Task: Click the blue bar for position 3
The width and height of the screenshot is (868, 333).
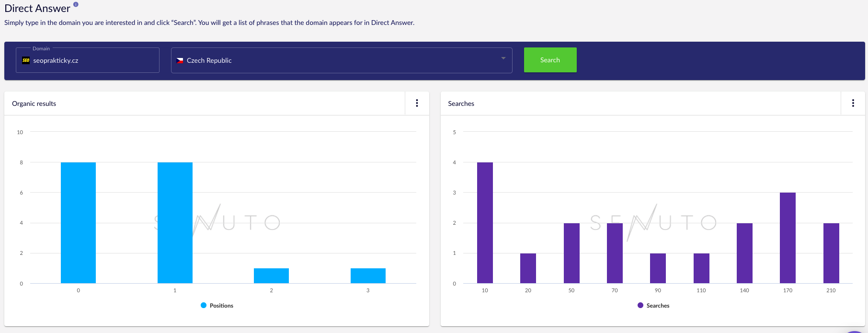Action: click(368, 276)
